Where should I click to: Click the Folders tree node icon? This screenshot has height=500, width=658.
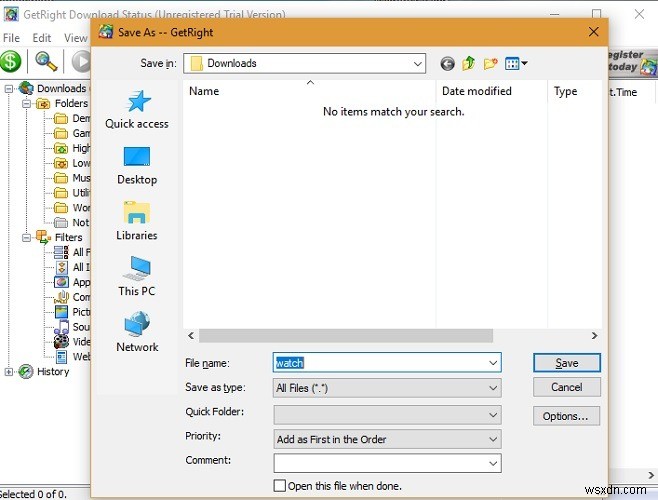43,103
